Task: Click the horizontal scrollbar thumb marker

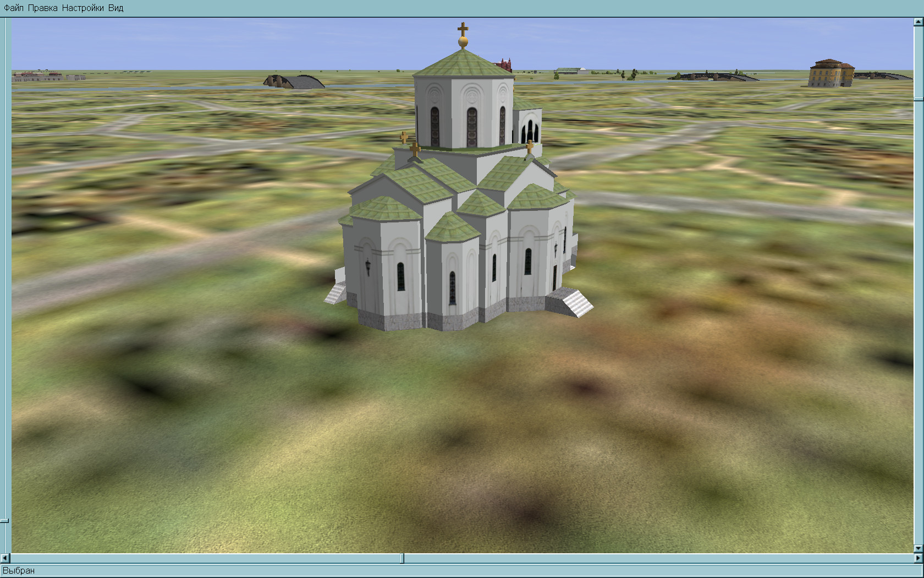Action: coord(402,558)
